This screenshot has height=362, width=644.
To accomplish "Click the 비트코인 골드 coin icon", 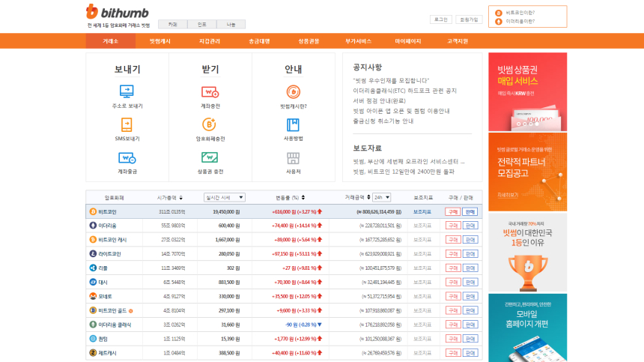I will click(93, 310).
